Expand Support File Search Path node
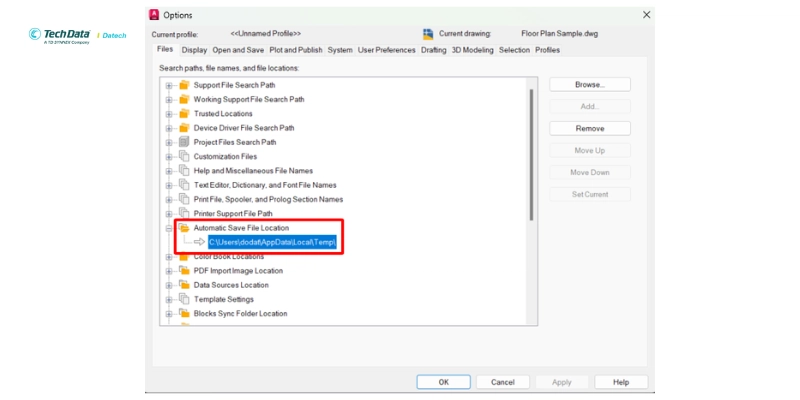 169,86
